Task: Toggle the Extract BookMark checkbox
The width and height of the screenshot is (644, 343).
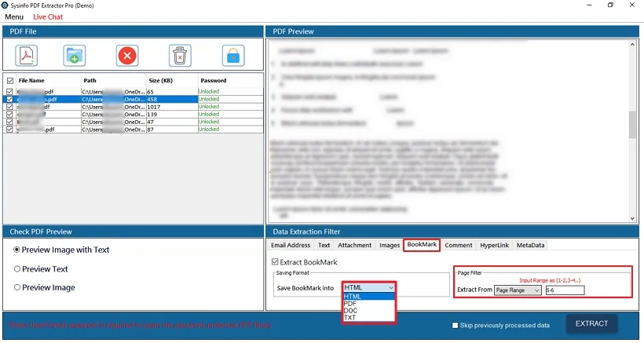Action: pyautogui.click(x=275, y=262)
